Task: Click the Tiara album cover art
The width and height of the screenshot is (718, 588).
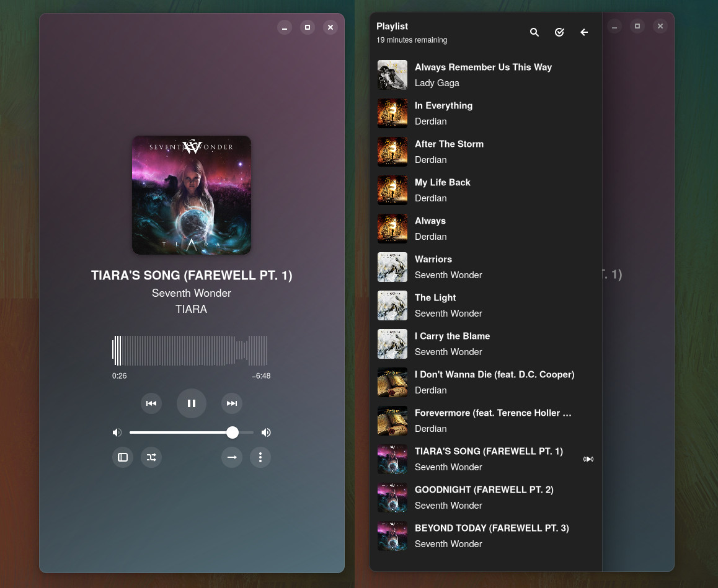Action: pos(192,195)
